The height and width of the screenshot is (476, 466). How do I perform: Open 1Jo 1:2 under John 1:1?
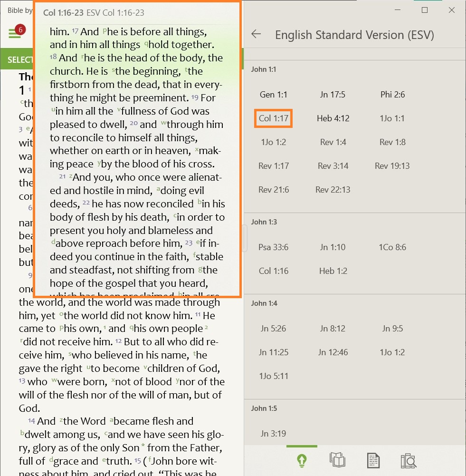pyautogui.click(x=274, y=142)
